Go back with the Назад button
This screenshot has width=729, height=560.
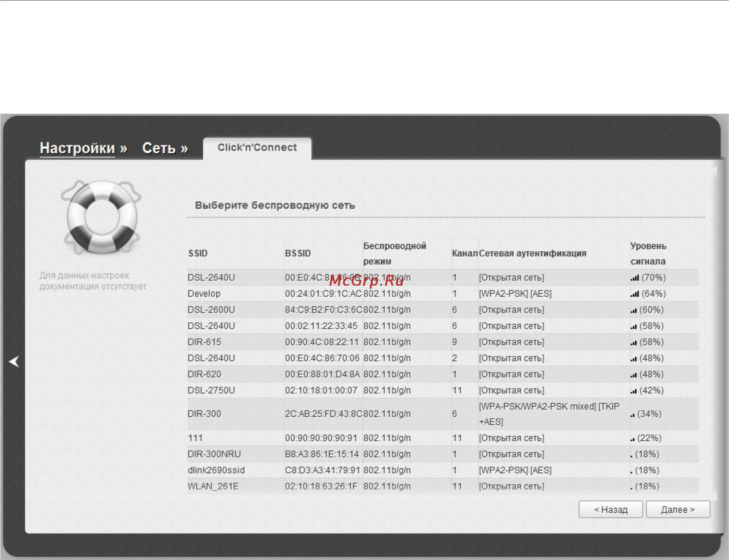[x=611, y=510]
